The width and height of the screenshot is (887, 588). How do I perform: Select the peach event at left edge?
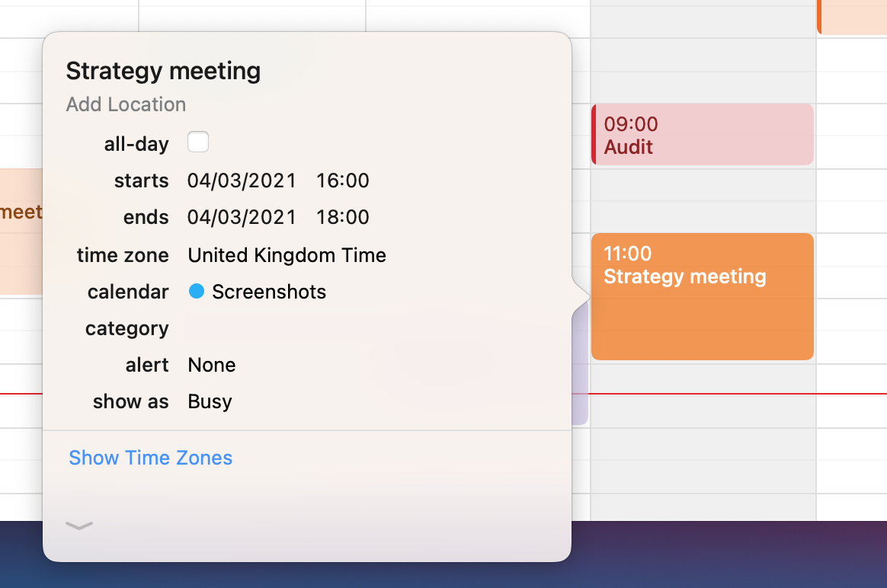(x=21, y=232)
